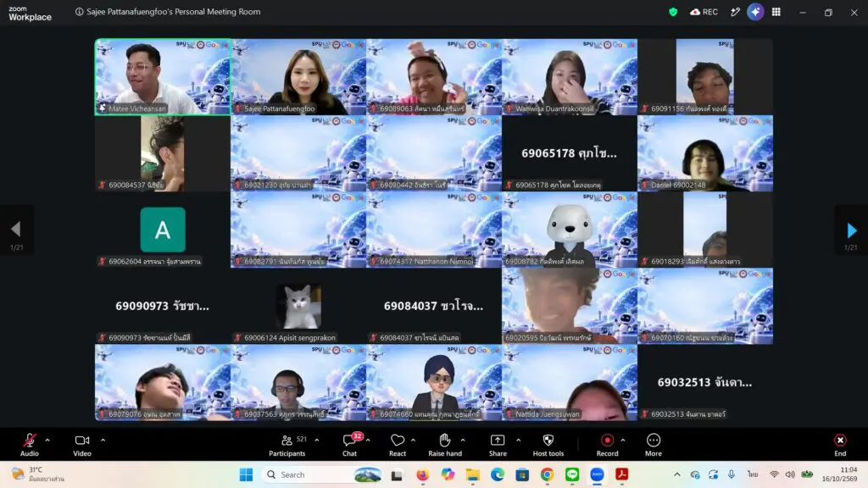Open the React emoji picker
Viewport: 868px width, 488px height.
[398, 445]
